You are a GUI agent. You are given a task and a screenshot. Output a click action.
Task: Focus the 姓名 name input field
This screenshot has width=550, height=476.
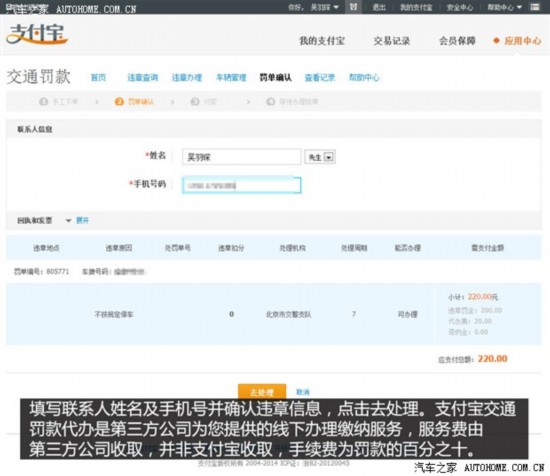pyautogui.click(x=241, y=157)
